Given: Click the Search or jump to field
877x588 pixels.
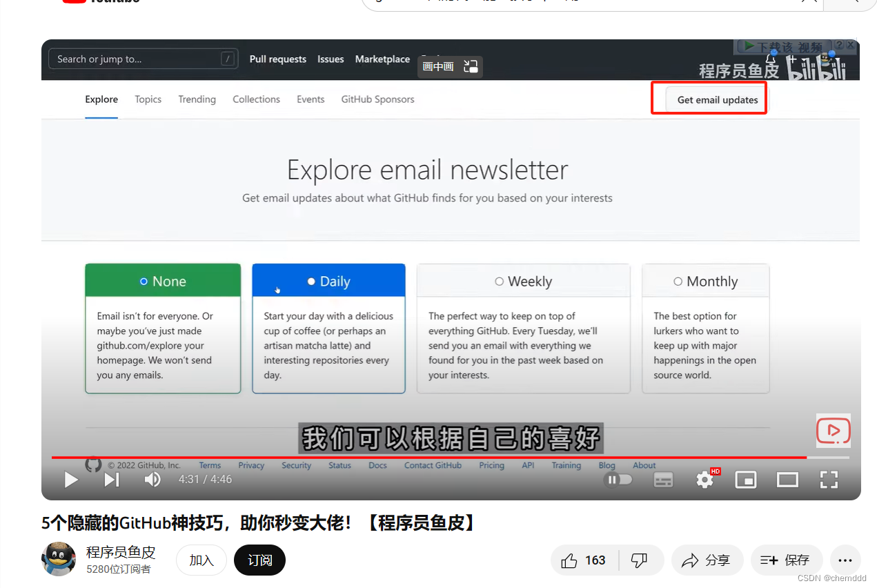Looking at the screenshot, I should pyautogui.click(x=144, y=59).
